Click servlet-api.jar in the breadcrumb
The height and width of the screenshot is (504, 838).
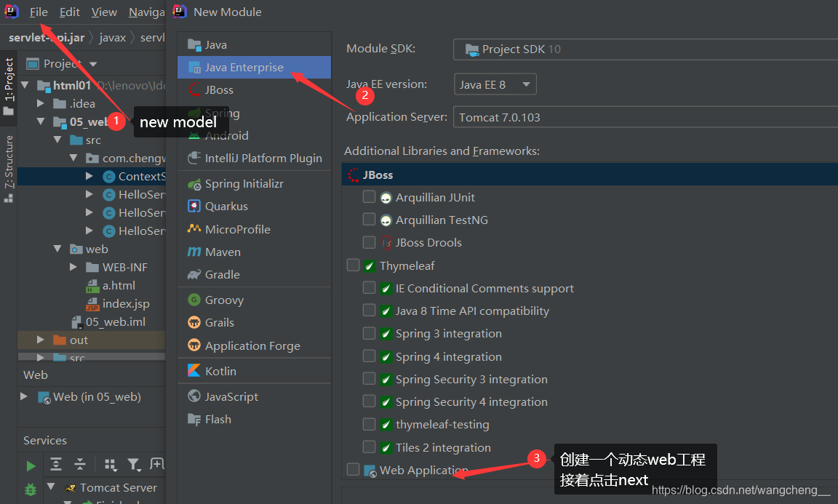pos(47,37)
